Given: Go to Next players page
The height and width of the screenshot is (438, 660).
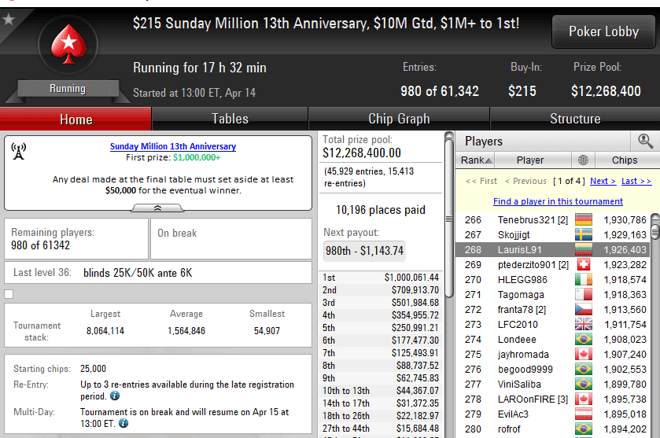Looking at the screenshot, I should coord(603,181).
